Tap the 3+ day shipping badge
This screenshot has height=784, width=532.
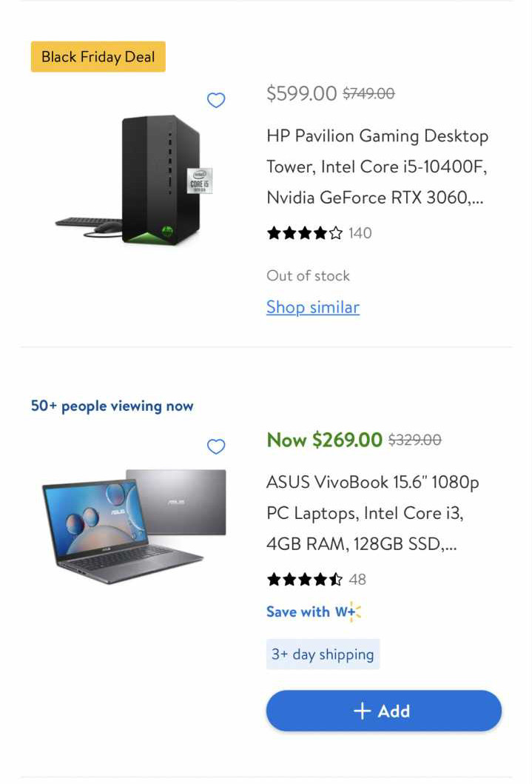click(x=323, y=654)
